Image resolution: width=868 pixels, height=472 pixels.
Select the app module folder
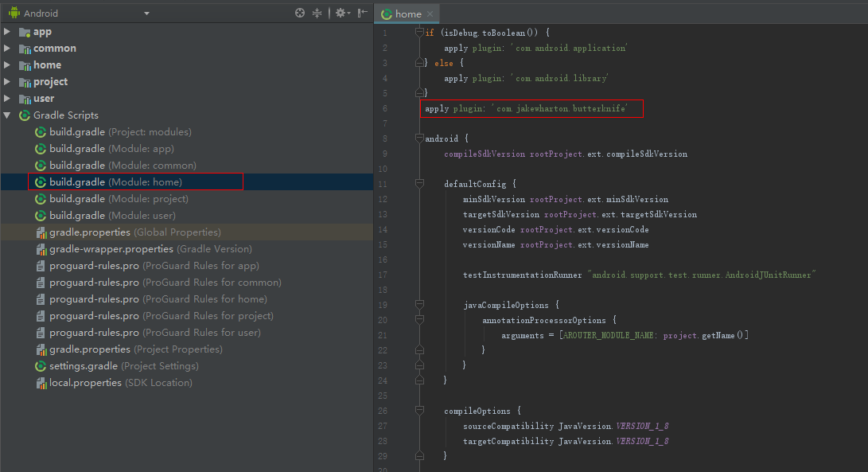click(x=43, y=32)
